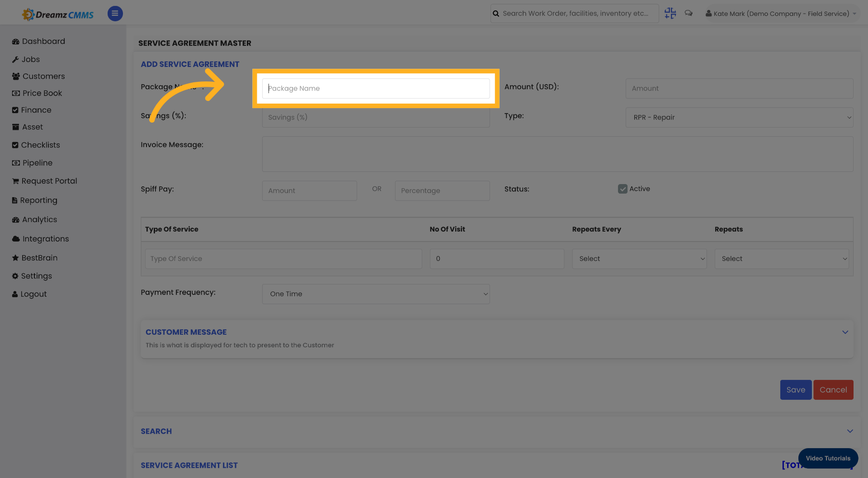This screenshot has height=478, width=868.
Task: Toggle the blue hamburger sidebar button
Action: pos(115,14)
